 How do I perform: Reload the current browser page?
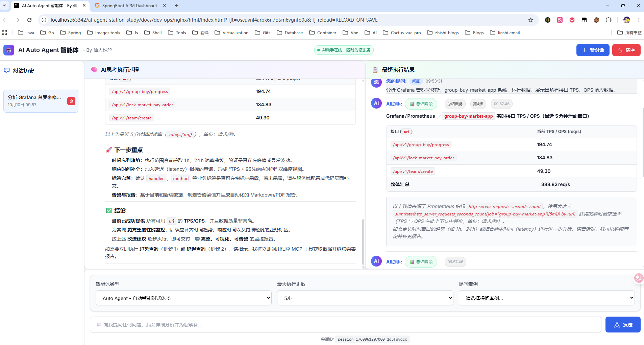[x=29, y=20]
